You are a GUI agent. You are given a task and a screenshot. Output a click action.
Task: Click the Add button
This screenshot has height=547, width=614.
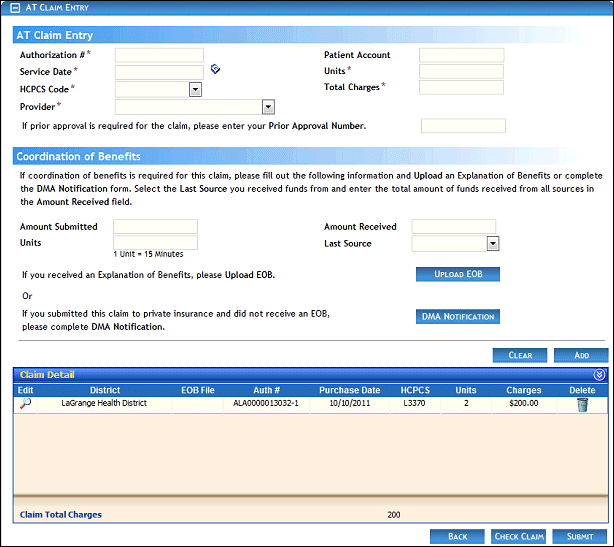579,355
